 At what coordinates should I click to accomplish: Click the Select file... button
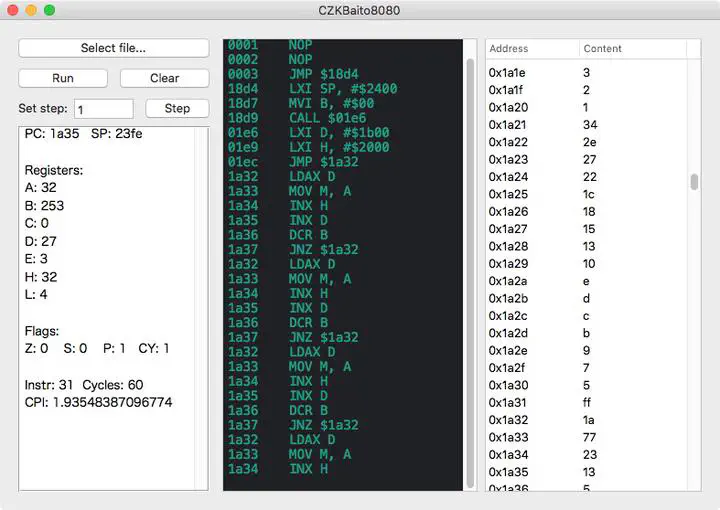click(113, 48)
